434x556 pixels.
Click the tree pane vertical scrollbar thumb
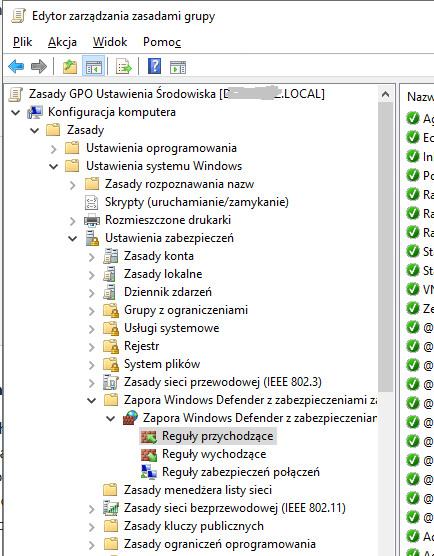(385, 247)
